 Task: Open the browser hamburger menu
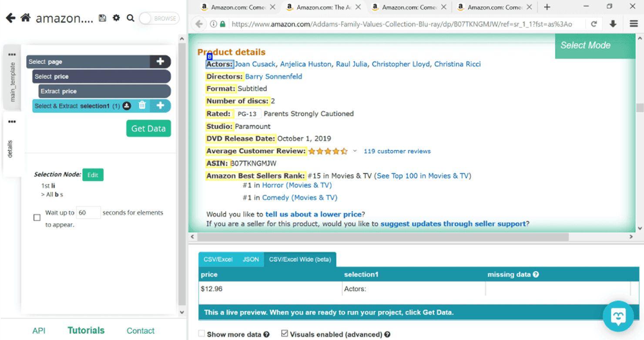coord(634,24)
